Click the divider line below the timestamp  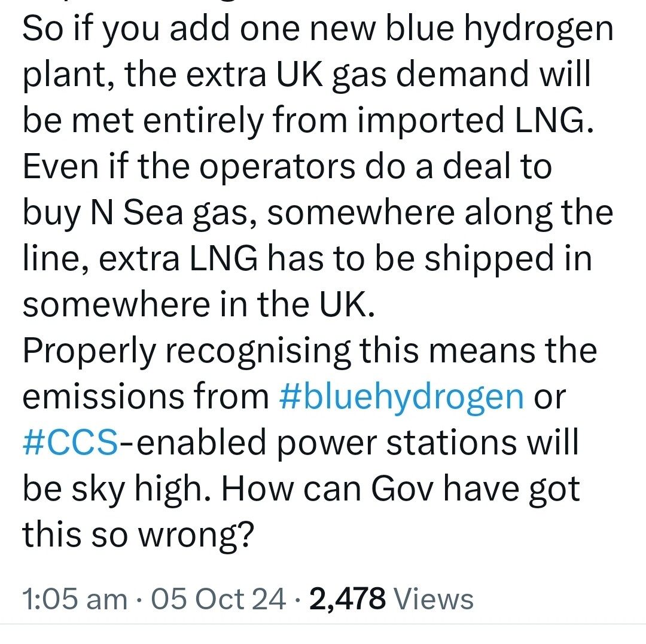coord(323,624)
